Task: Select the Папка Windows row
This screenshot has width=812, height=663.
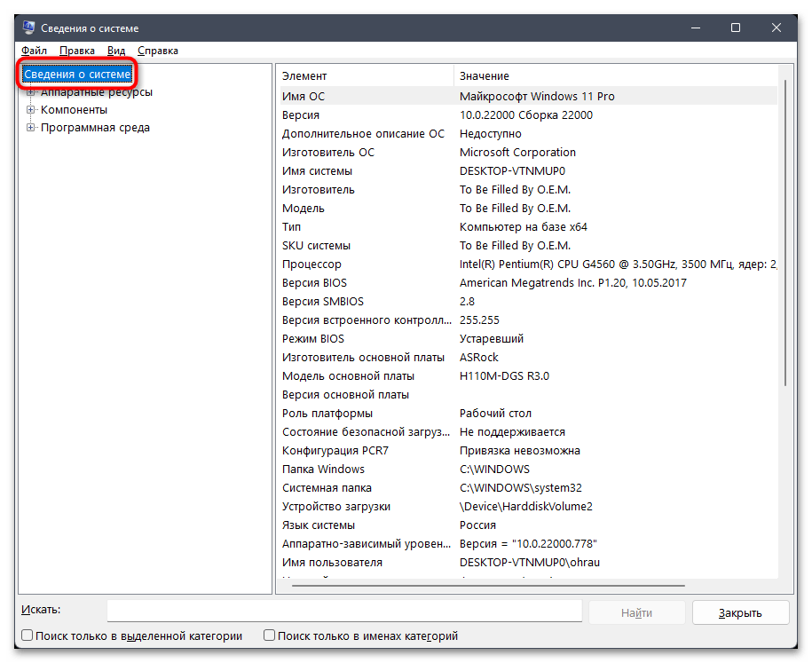Action: click(x=527, y=470)
